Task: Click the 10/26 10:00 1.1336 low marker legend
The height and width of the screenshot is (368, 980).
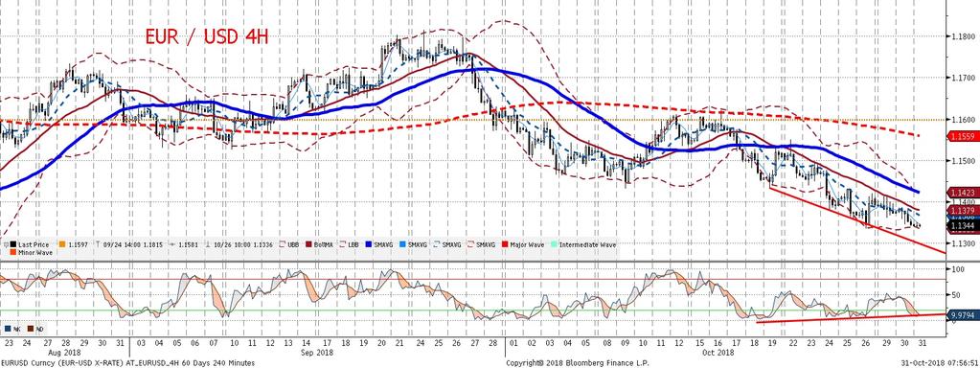Action: pos(239,245)
